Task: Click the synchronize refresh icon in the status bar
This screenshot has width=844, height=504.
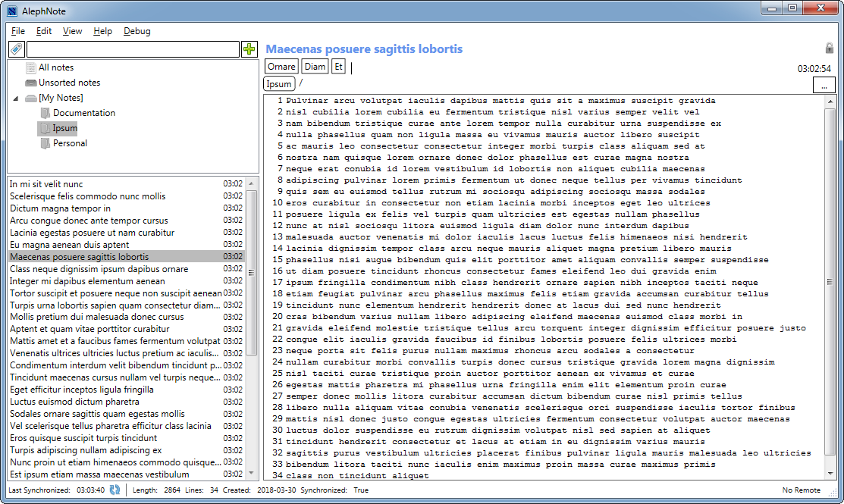Action: click(x=115, y=490)
